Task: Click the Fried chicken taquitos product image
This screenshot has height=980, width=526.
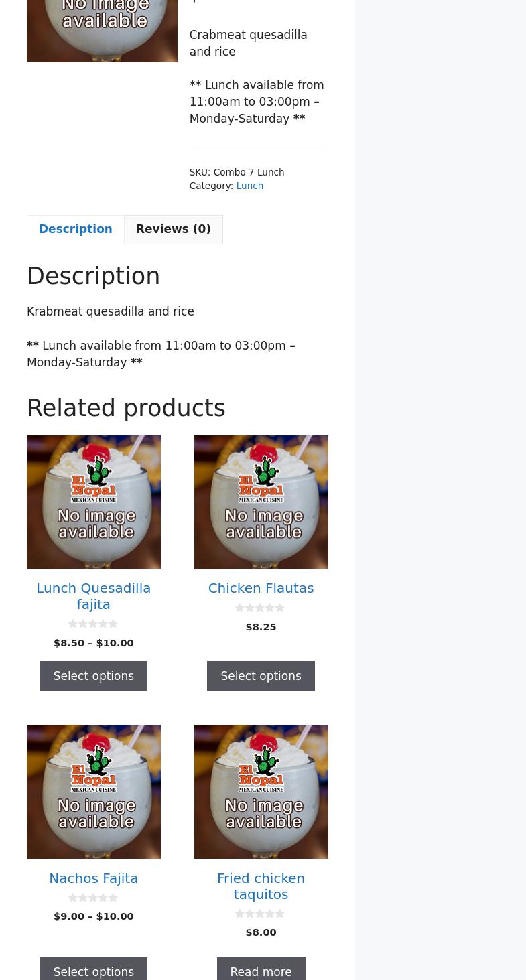Action: click(261, 791)
